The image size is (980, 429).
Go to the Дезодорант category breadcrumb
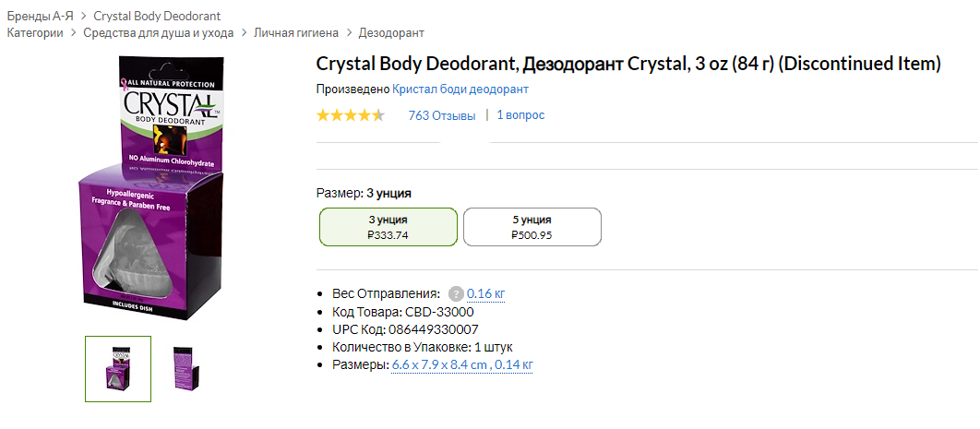(x=391, y=33)
